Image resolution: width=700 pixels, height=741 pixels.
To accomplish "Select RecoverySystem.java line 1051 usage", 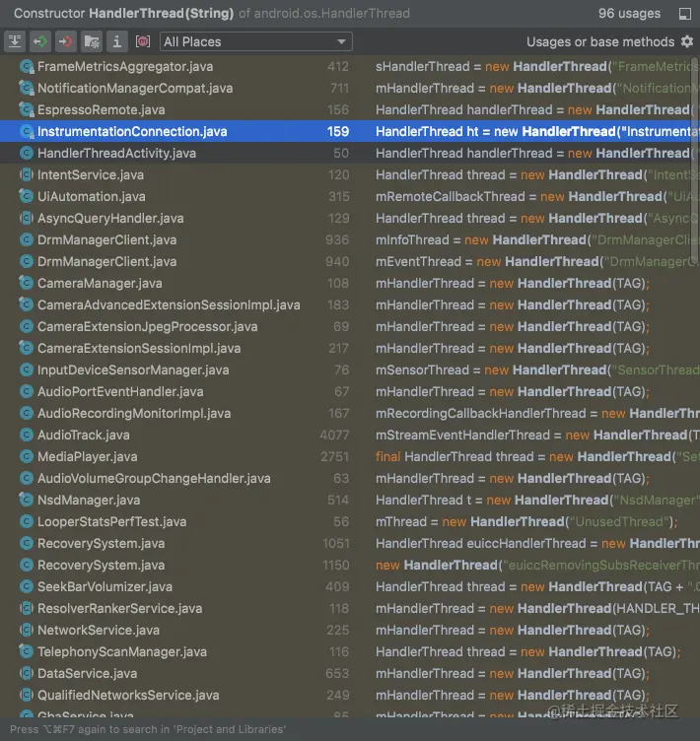I will pos(350,544).
